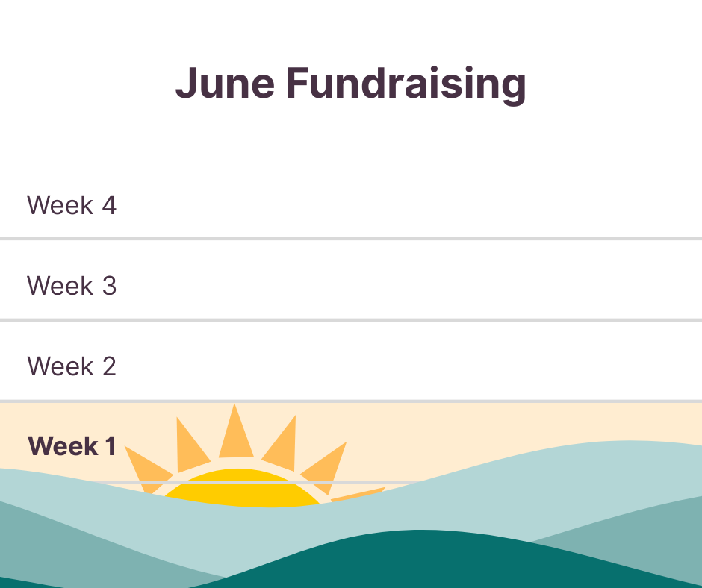
Task: Click the sun ray pointing upper-left
Action: click(192, 444)
